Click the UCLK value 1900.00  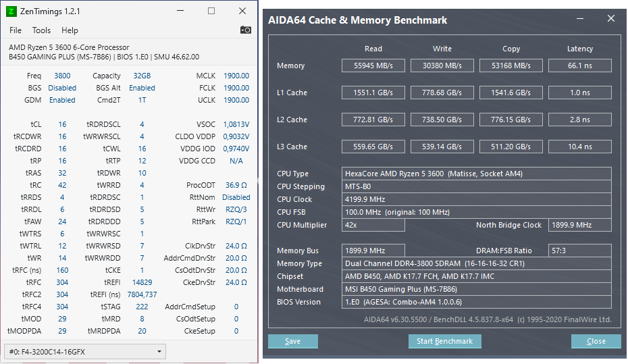(236, 100)
